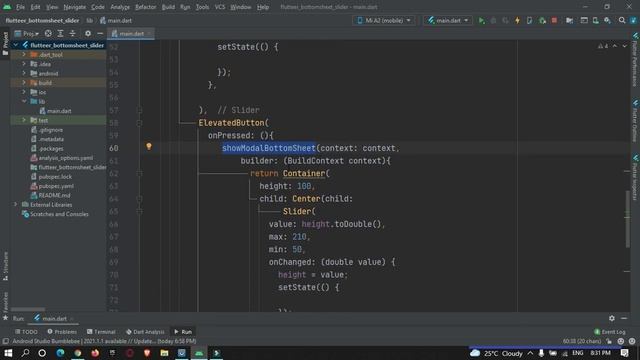Screen dimensions: 640x360
Task: Hide the Project panel with minus icon
Action: pyautogui.click(x=100, y=33)
